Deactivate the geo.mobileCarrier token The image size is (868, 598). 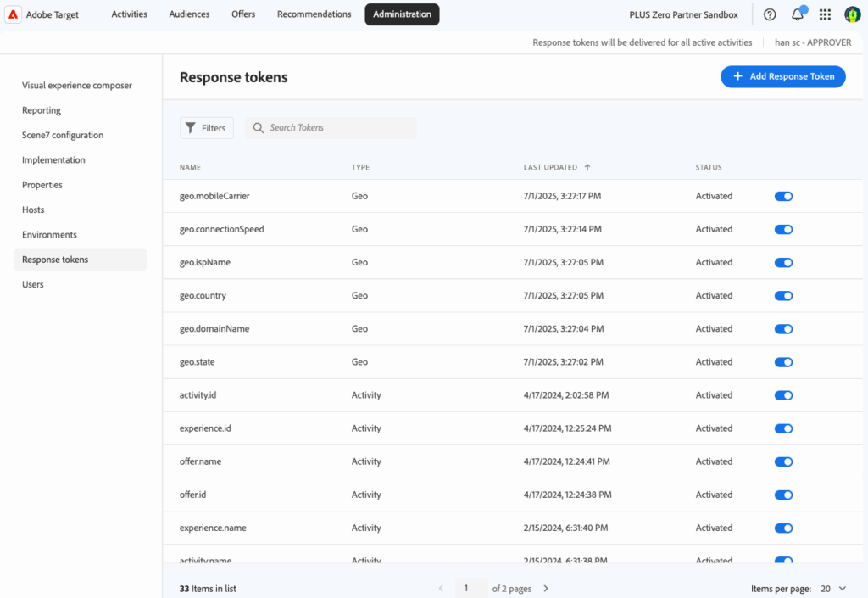coord(783,196)
